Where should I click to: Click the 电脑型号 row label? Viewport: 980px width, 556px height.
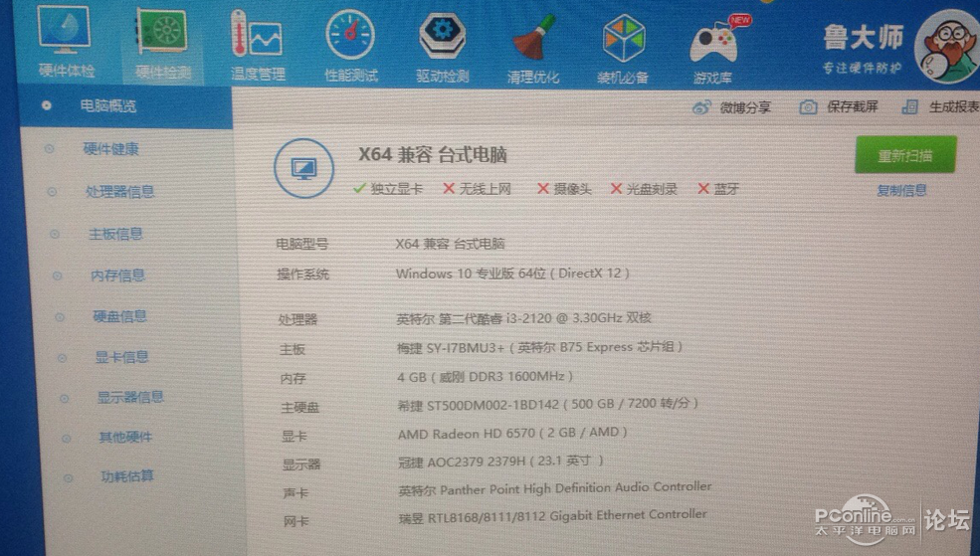point(301,244)
